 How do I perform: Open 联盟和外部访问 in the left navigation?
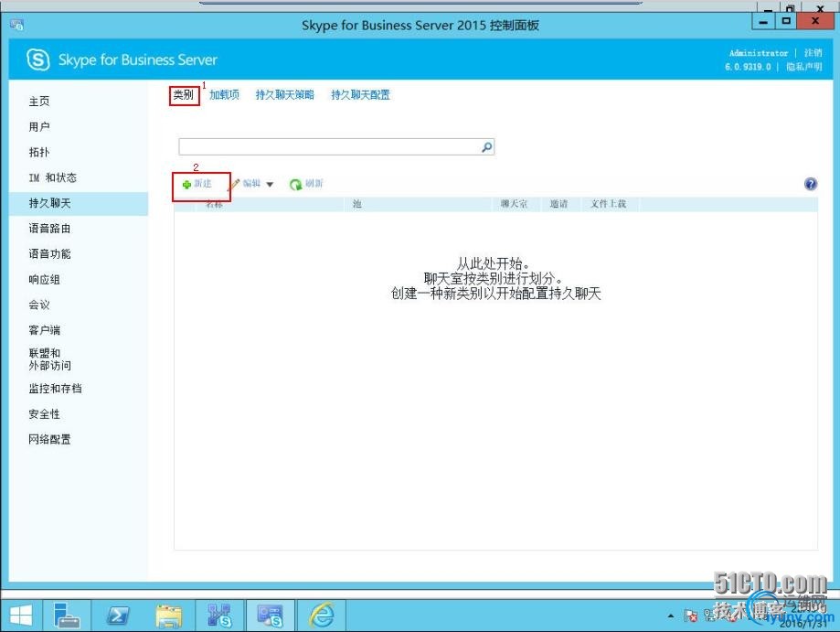coord(49,359)
